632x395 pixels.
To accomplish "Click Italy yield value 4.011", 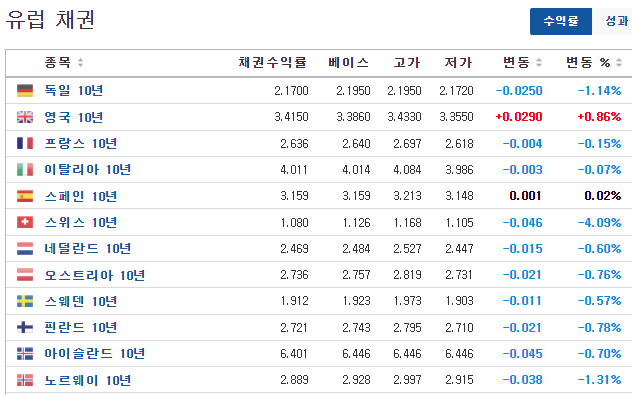I will (x=294, y=170).
